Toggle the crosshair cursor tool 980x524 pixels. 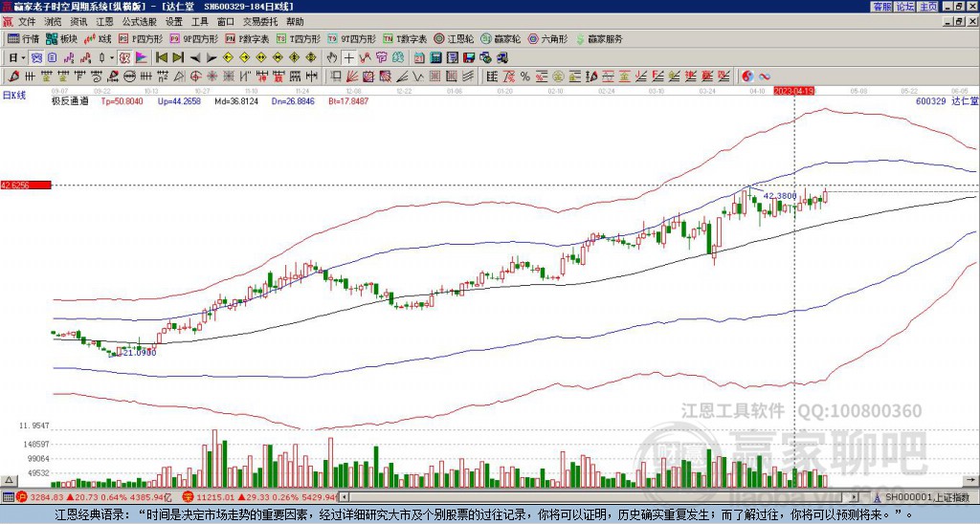[x=348, y=57]
